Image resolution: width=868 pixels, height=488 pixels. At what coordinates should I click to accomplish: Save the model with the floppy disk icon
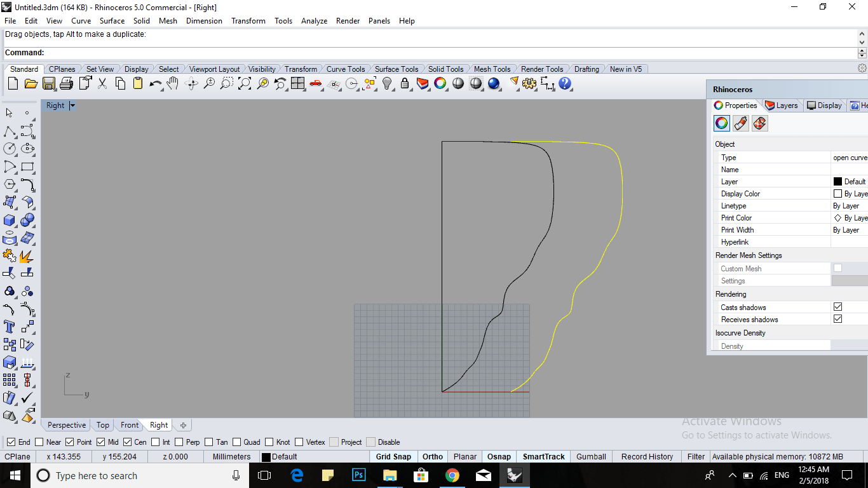(48, 83)
